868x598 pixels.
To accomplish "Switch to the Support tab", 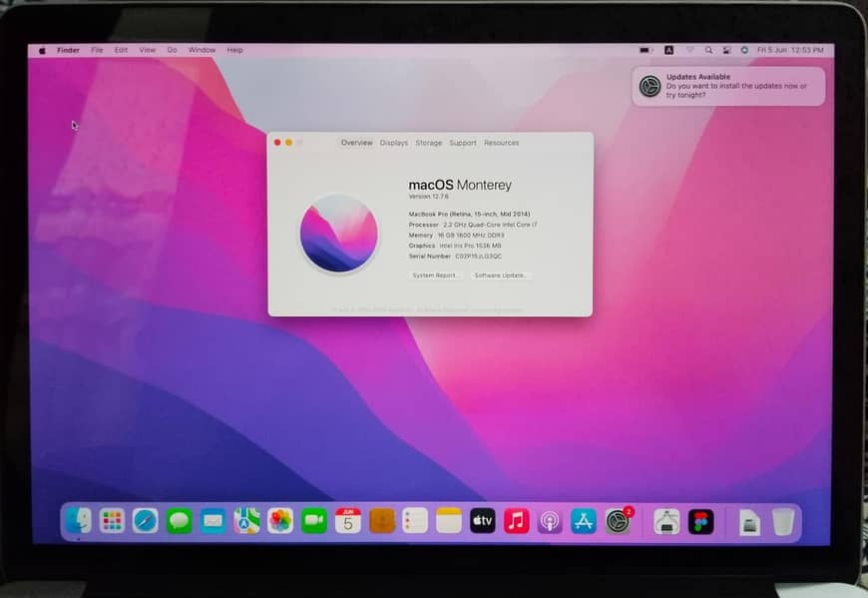I will (463, 143).
